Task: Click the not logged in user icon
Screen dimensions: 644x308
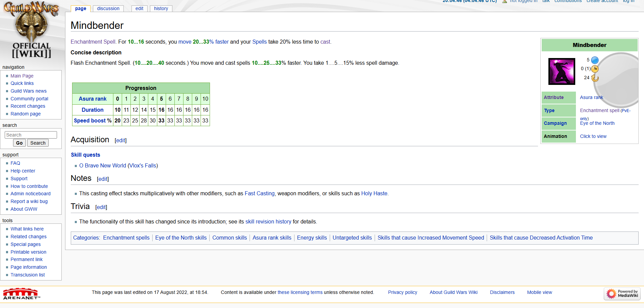Action: pyautogui.click(x=504, y=1)
